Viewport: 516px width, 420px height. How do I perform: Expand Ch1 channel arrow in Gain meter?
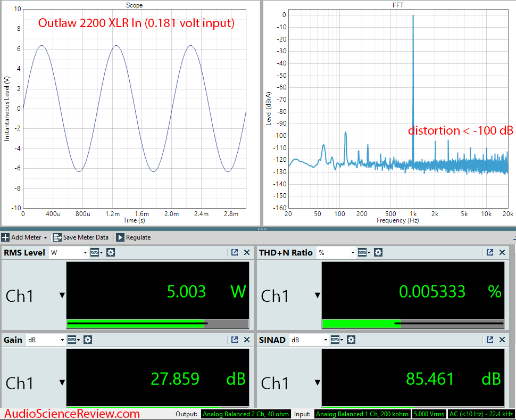tap(62, 382)
